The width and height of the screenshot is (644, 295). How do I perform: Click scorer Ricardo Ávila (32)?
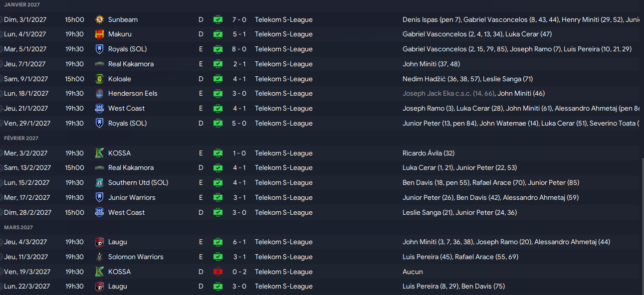pyautogui.click(x=429, y=153)
